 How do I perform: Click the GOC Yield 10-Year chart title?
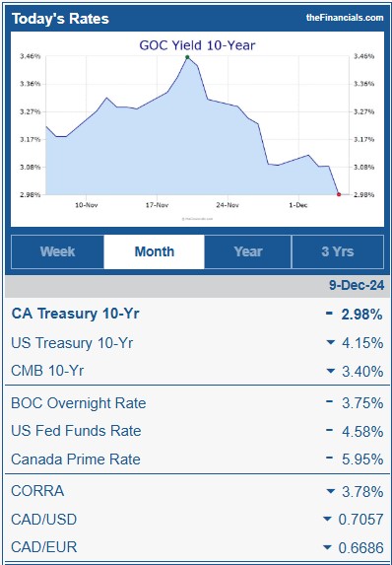pyautogui.click(x=197, y=45)
